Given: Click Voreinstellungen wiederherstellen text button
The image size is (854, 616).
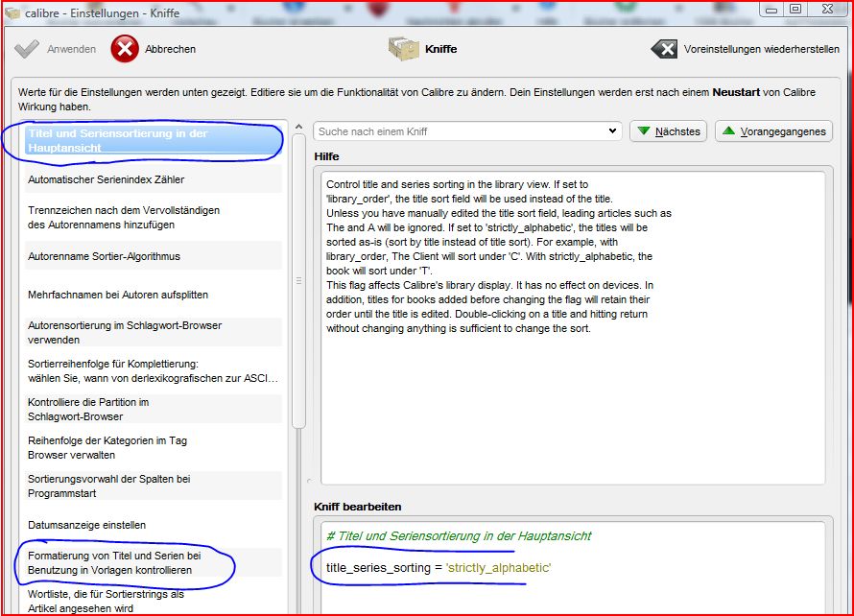Looking at the screenshot, I should 762,49.
